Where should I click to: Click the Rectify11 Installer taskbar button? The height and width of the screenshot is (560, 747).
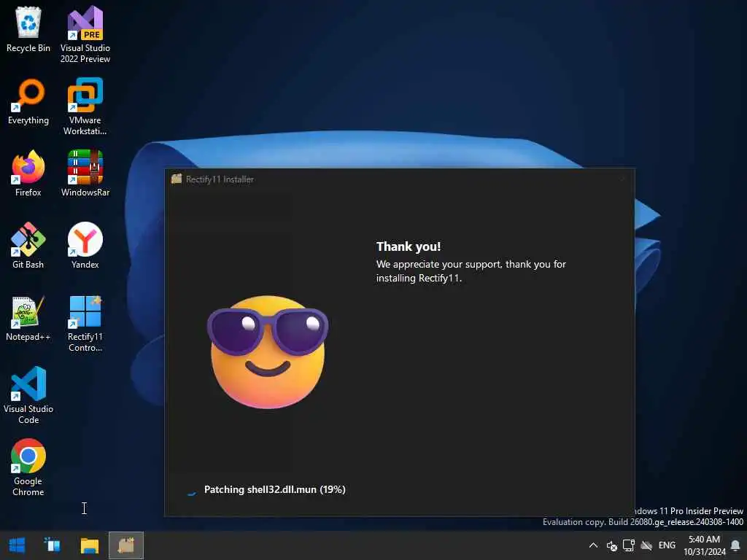coord(126,545)
